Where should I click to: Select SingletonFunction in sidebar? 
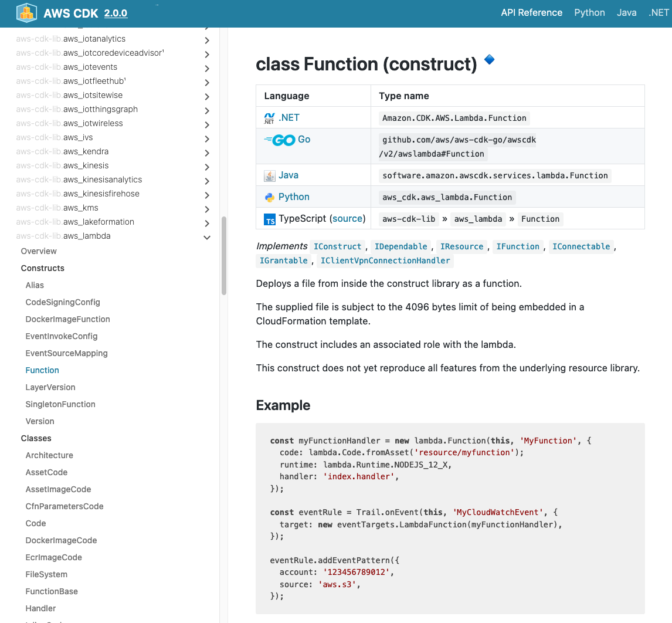[x=60, y=404]
